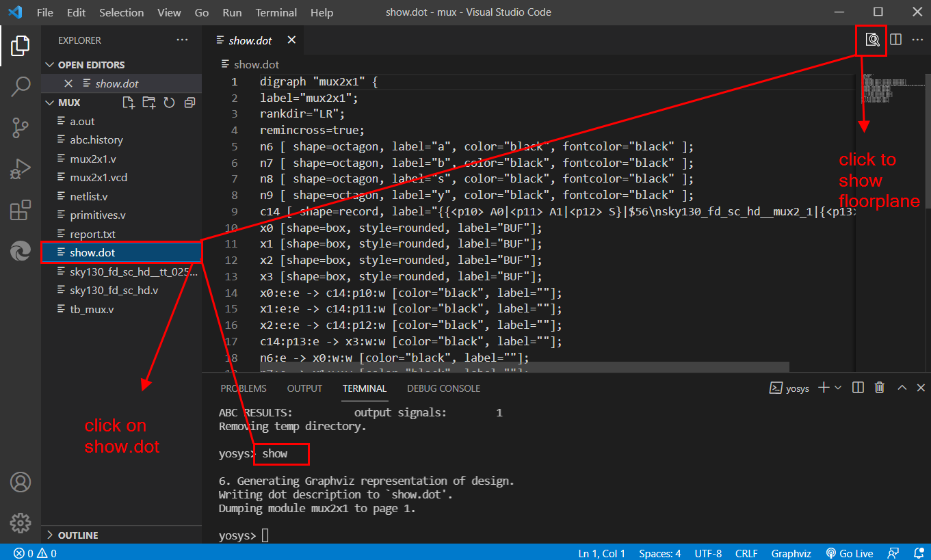Image resolution: width=931 pixels, height=560 pixels.
Task: Open the editor More Actions menu
Action: 917,40
